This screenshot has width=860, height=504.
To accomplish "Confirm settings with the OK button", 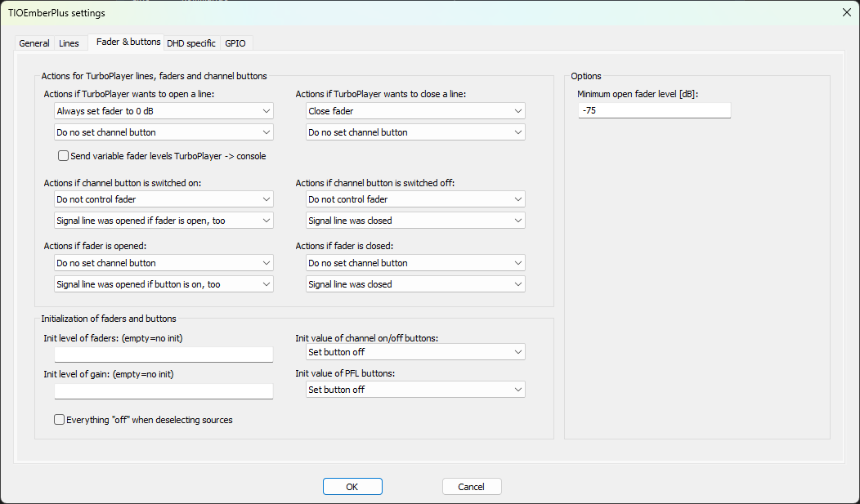I will (x=352, y=487).
